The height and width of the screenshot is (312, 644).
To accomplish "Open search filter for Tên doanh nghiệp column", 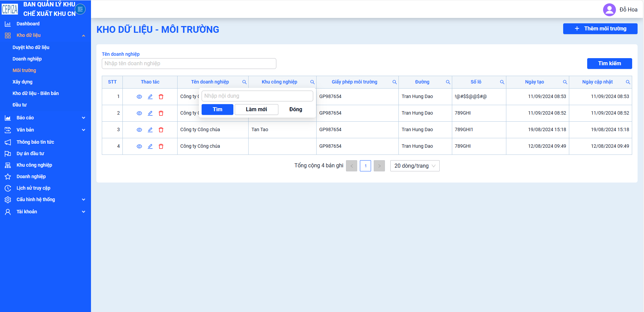I will click(x=244, y=82).
